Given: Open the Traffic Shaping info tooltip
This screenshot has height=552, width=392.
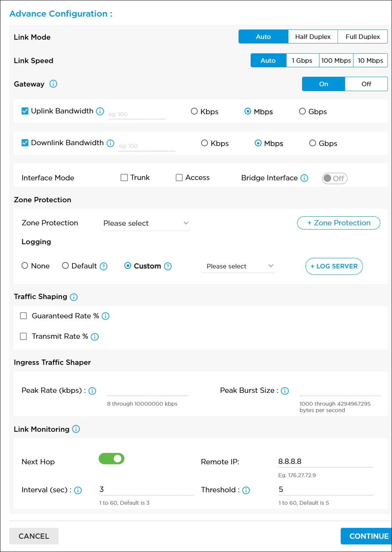Looking at the screenshot, I should [x=73, y=297].
